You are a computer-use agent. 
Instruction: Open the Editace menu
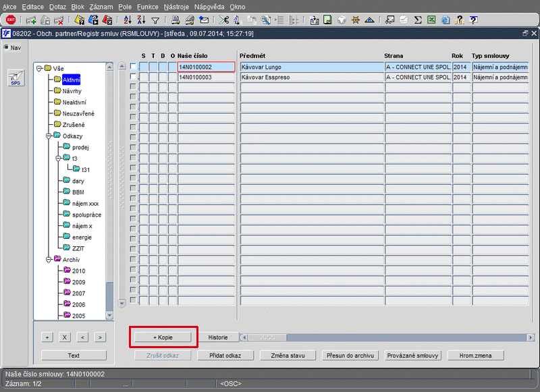tap(32, 7)
